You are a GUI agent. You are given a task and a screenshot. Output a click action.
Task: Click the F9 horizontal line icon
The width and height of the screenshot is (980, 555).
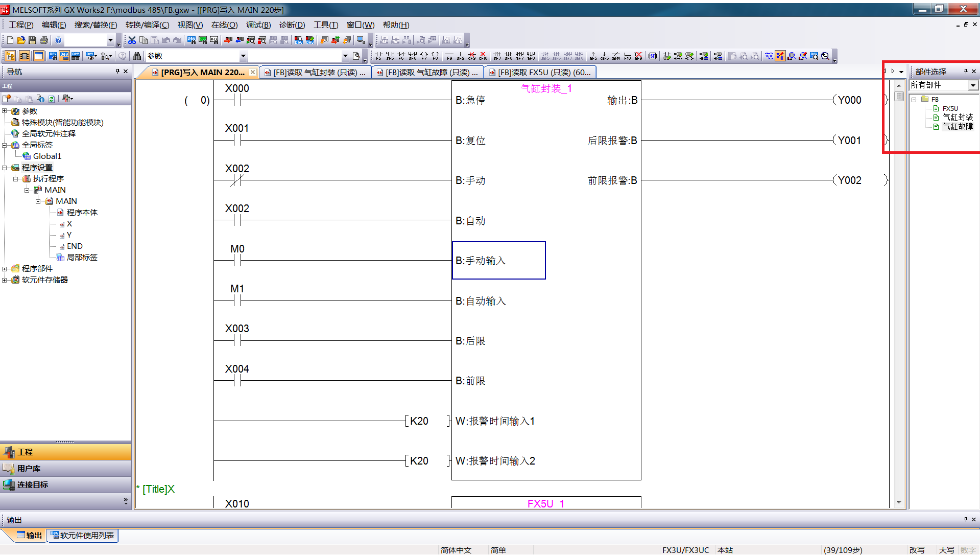(449, 56)
